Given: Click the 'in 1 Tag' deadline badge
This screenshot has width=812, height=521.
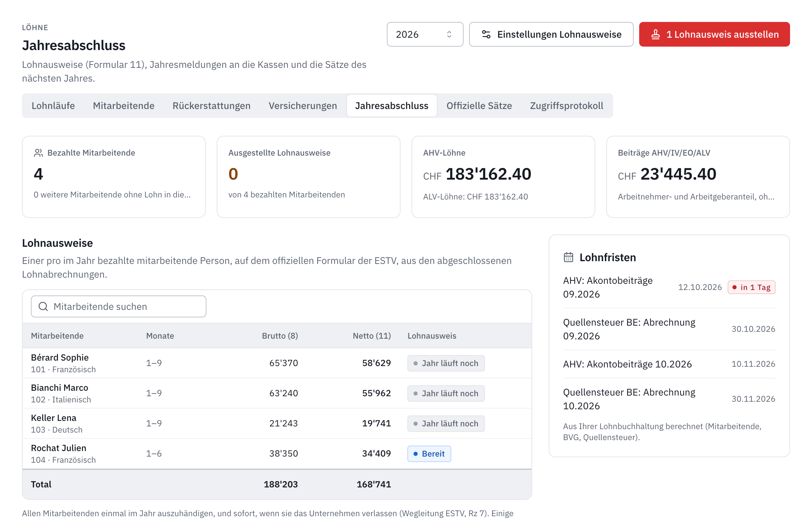Looking at the screenshot, I should [x=752, y=287].
